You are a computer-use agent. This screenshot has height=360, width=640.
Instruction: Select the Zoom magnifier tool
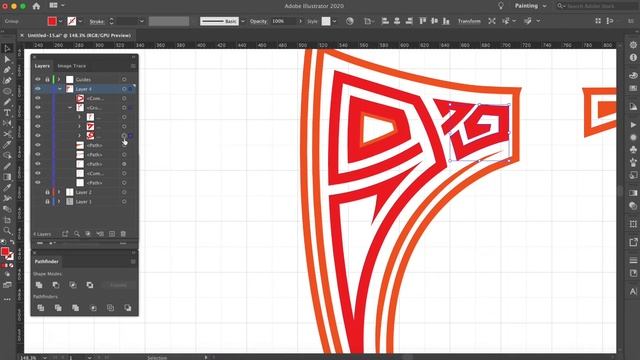tap(7, 231)
